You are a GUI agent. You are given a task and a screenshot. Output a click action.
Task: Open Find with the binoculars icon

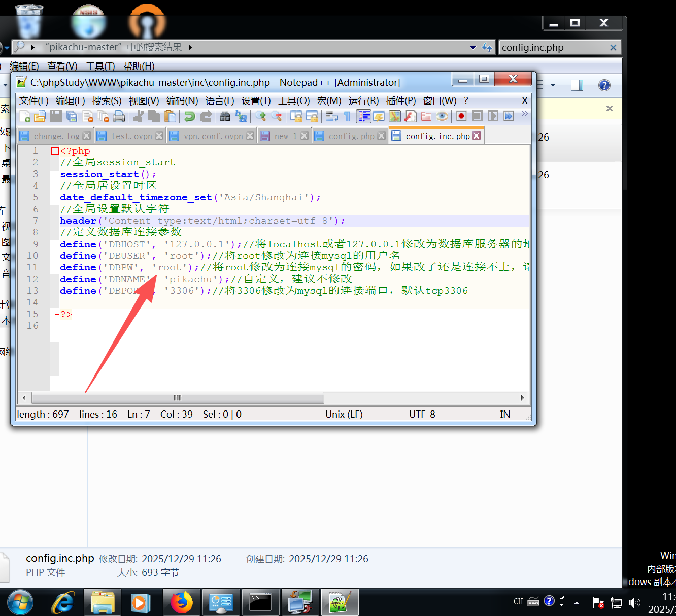point(225,116)
